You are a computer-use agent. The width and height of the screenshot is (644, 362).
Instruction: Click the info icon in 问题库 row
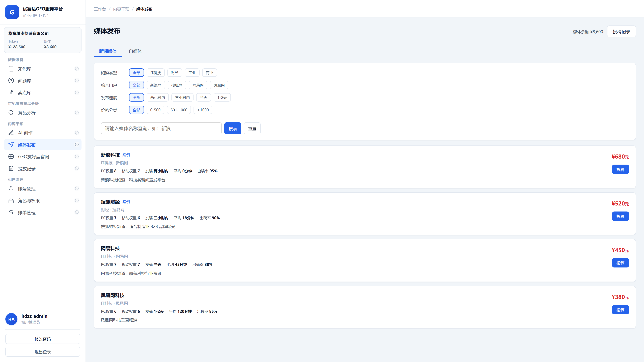point(77,80)
